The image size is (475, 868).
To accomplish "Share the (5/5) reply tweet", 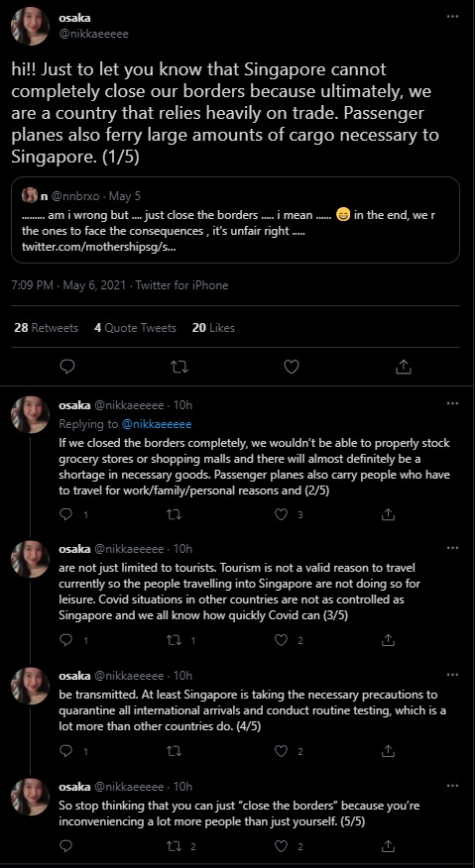I will pyautogui.click(x=389, y=846).
